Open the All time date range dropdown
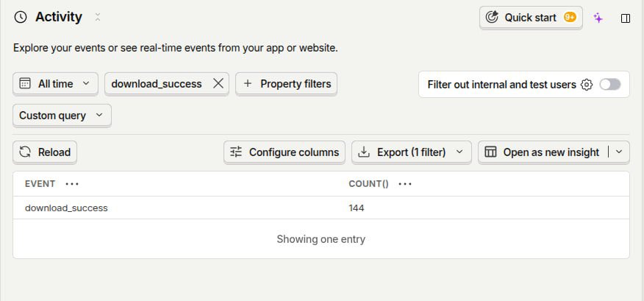Viewport: 644px width, 301px height. click(55, 83)
